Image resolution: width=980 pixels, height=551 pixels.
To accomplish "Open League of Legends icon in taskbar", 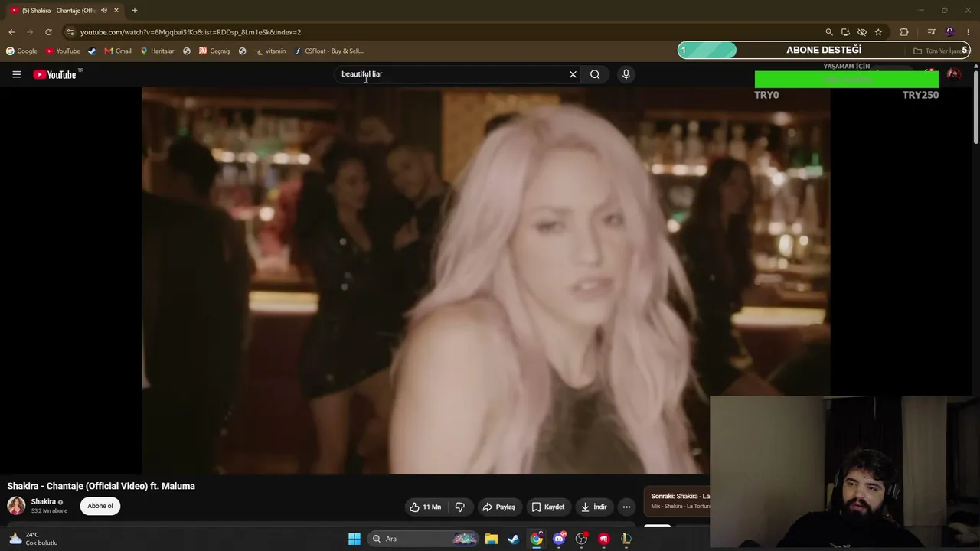I will coord(626,539).
